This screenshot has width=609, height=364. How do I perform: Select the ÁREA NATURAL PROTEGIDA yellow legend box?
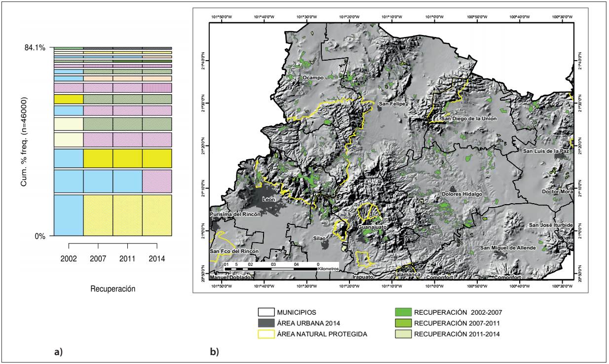point(266,334)
